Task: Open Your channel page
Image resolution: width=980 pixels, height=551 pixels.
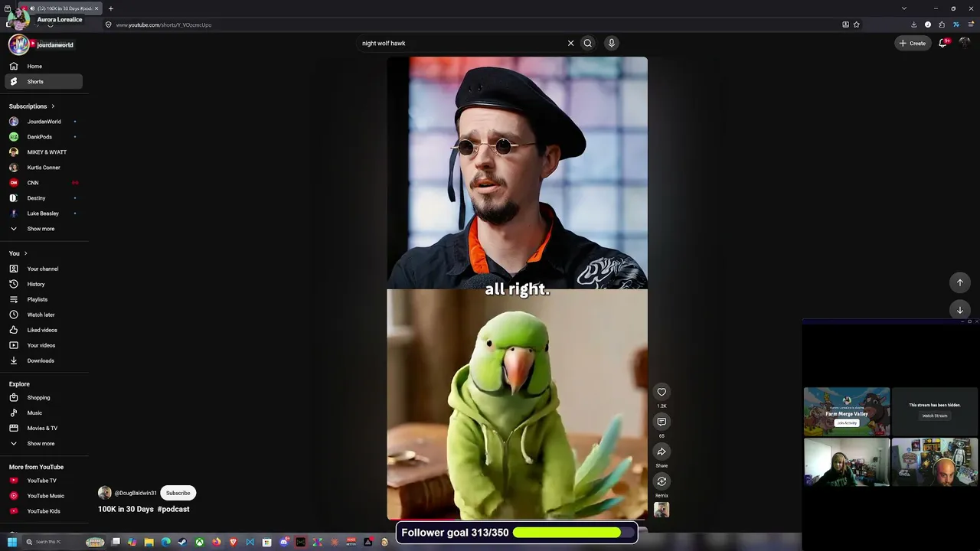Action: (x=44, y=269)
